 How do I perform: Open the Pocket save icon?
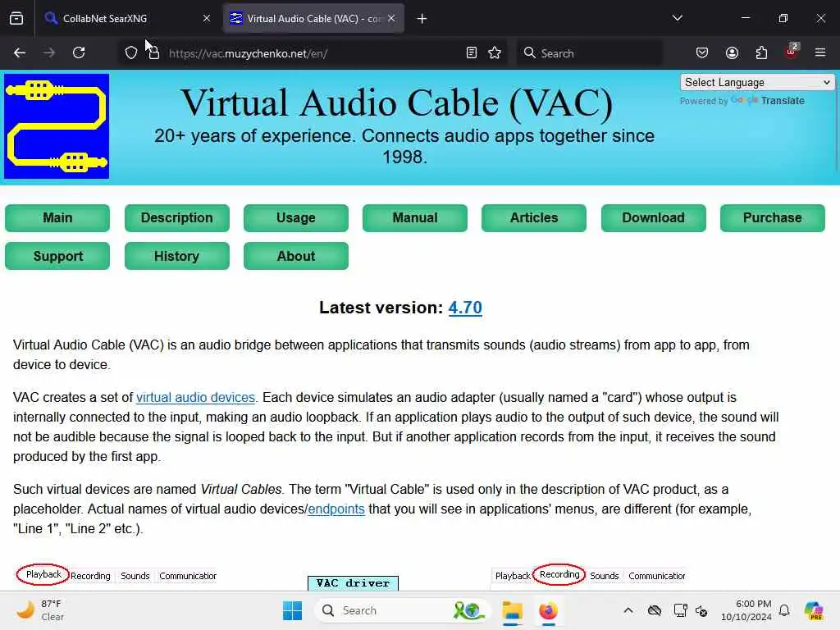point(702,52)
